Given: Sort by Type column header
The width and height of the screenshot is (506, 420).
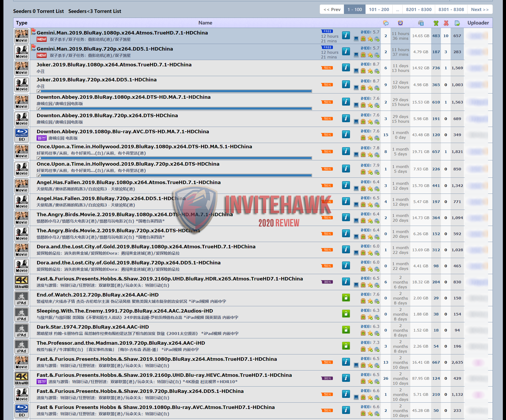Looking at the screenshot, I should (22, 23).
